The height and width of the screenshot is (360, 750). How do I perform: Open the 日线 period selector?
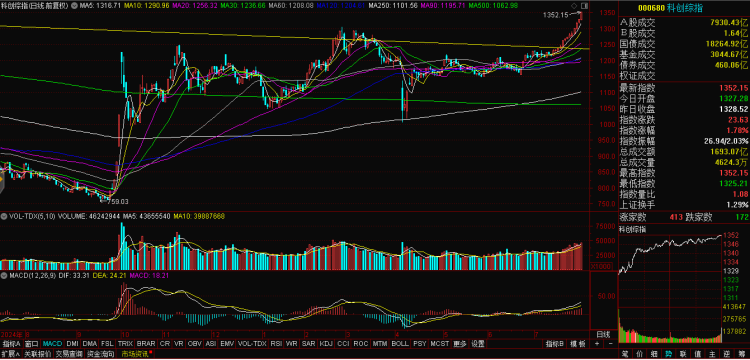tap(603, 334)
